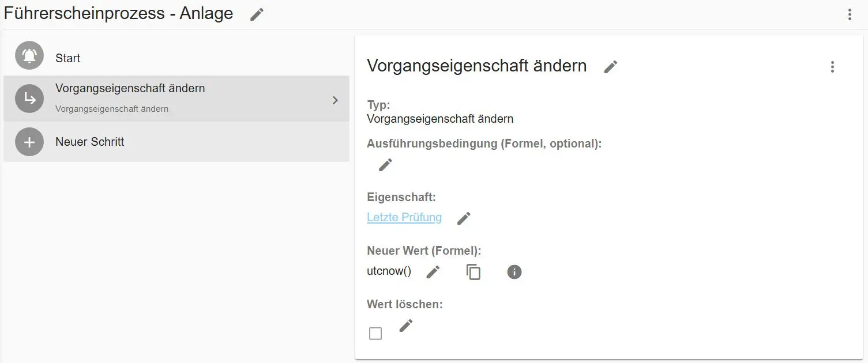Edit the Wert löschen setting

(x=406, y=326)
